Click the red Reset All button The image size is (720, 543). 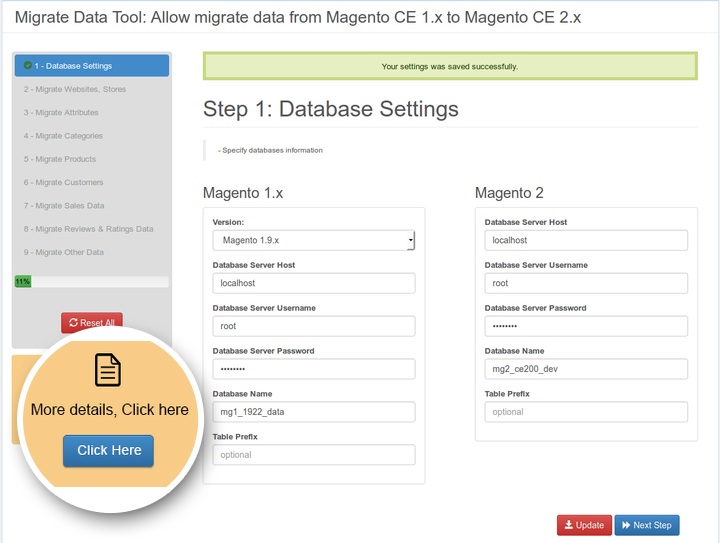point(92,323)
